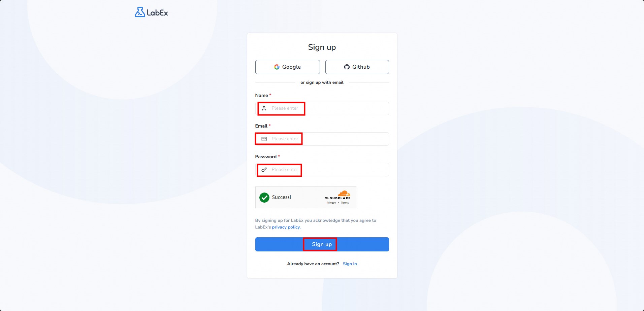Click the Sign up heading

point(322,47)
